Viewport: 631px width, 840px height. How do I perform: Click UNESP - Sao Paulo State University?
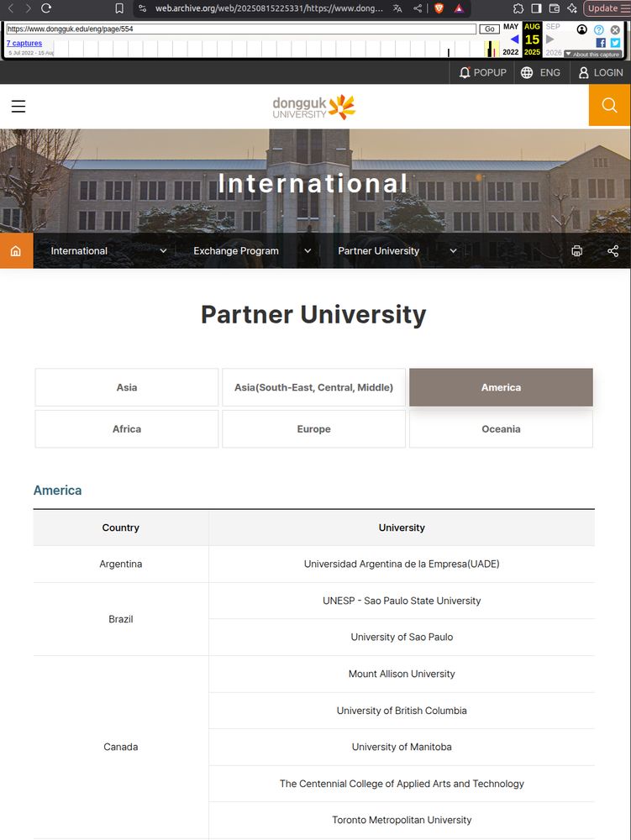(x=402, y=601)
